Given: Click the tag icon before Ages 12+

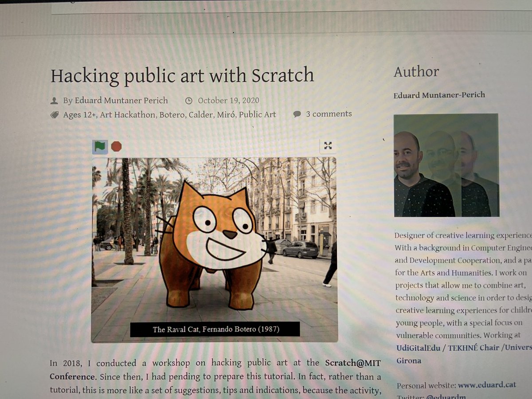Looking at the screenshot, I should (x=55, y=115).
